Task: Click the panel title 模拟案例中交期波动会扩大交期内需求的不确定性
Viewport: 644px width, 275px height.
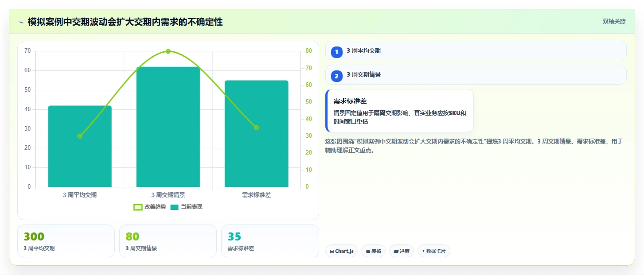Action: [125, 22]
